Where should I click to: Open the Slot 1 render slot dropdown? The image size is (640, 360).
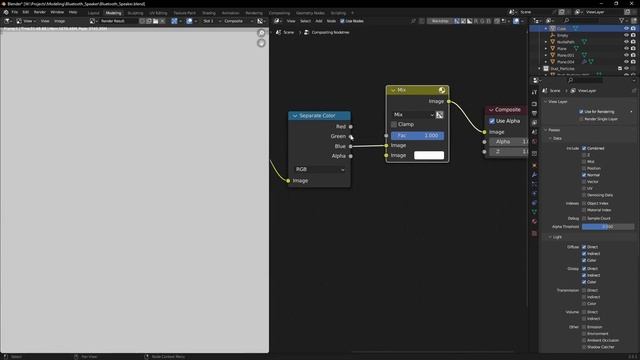coord(212,21)
